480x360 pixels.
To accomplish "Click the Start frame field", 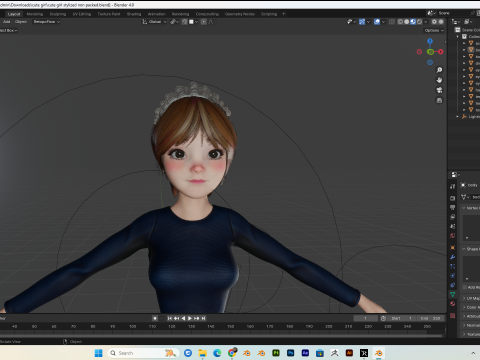I will click(402, 318).
